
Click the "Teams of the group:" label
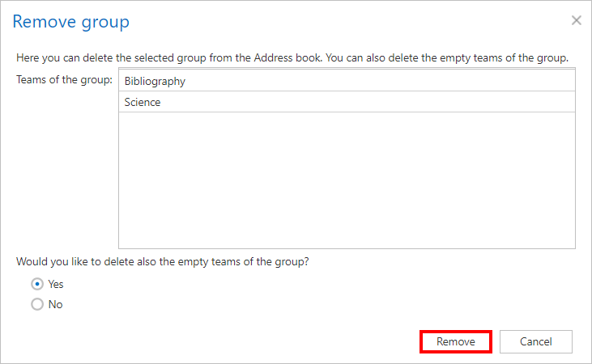[x=64, y=79]
